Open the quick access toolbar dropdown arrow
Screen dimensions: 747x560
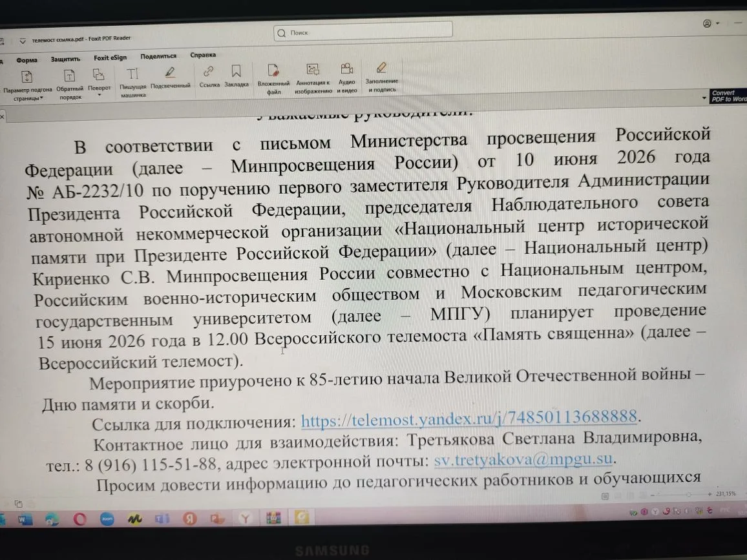coord(23,41)
